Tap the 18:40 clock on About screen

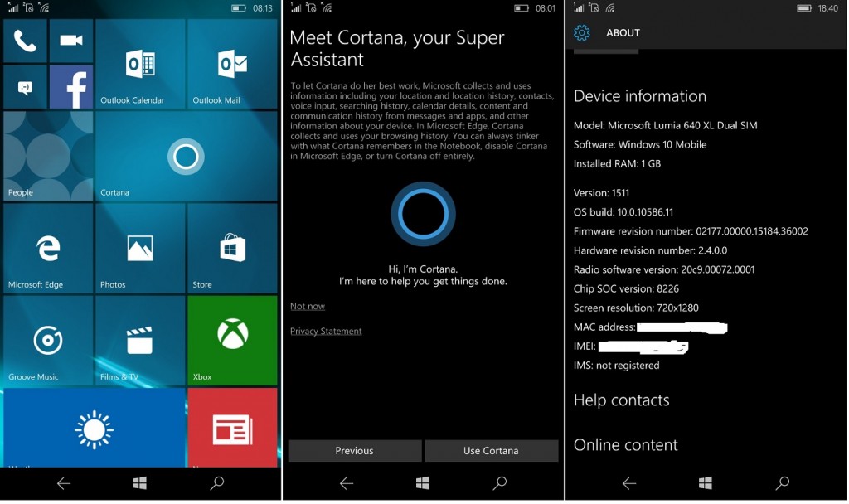[x=828, y=8]
